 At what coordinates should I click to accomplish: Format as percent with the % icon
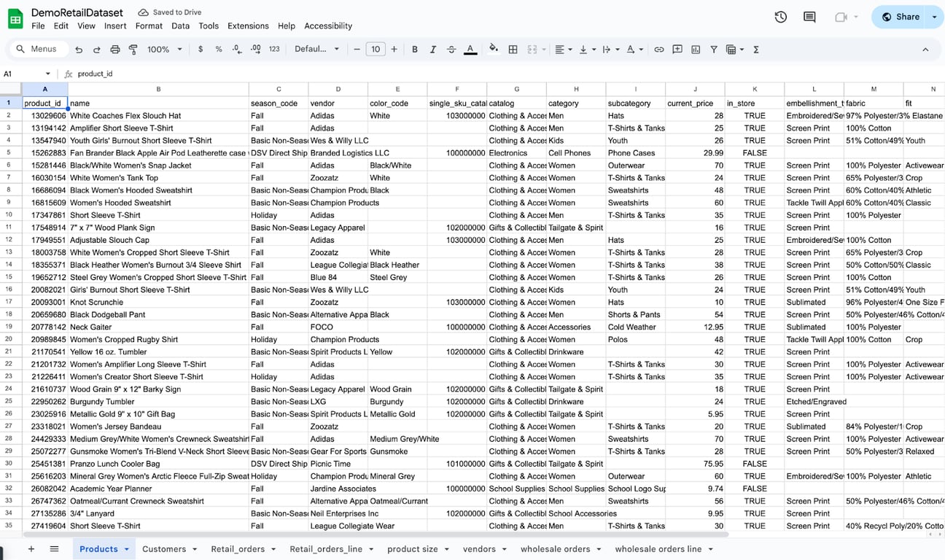coord(219,50)
